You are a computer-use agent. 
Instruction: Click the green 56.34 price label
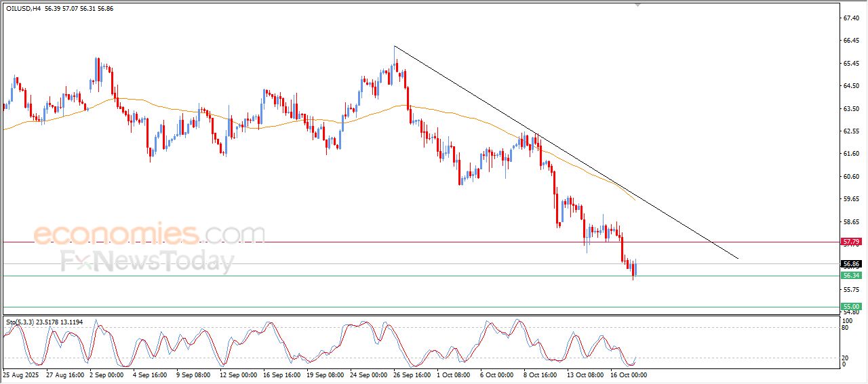click(851, 276)
